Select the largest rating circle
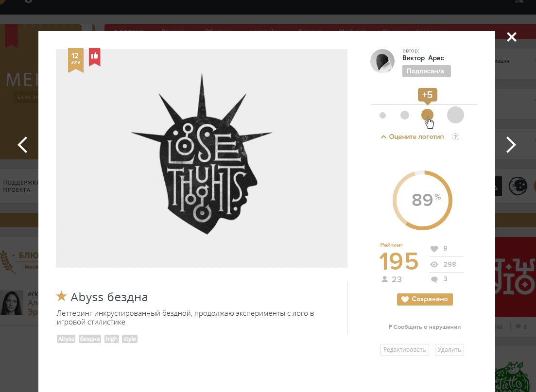Screen dimensions: 536x392 click(x=455, y=115)
